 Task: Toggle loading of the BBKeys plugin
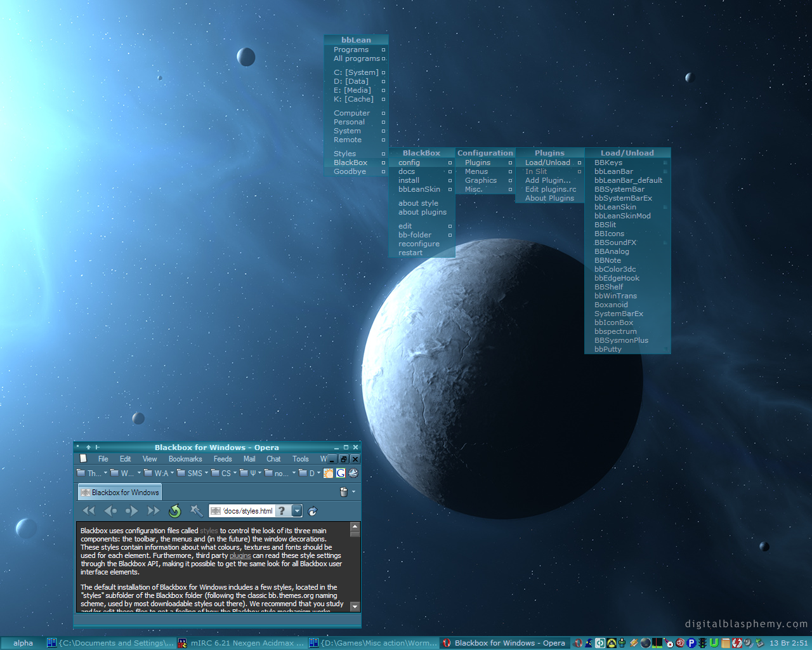tap(627, 162)
